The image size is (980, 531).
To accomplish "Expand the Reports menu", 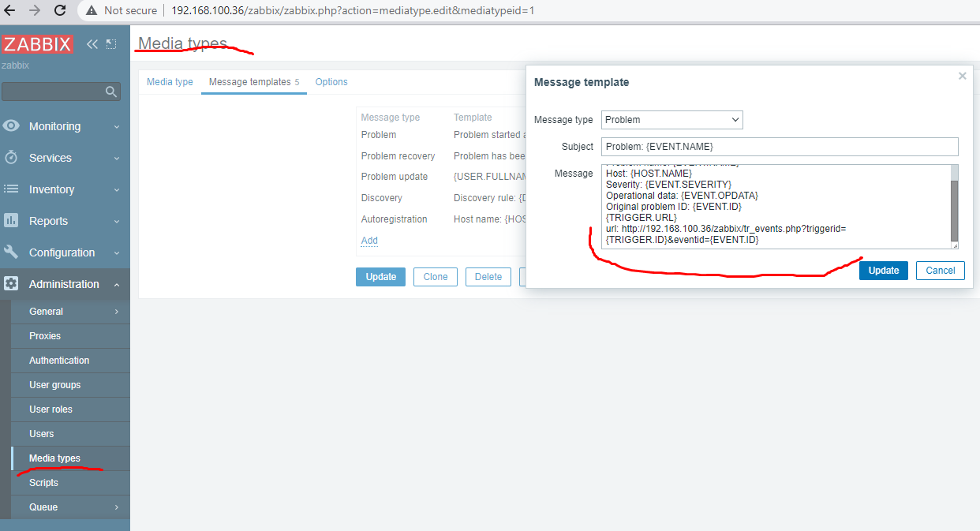I will point(117,221).
